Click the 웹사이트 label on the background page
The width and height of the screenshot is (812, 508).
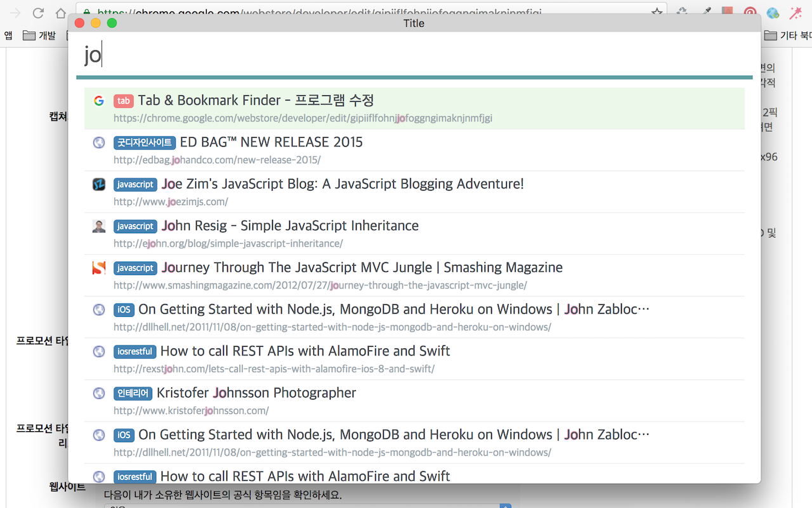point(67,487)
